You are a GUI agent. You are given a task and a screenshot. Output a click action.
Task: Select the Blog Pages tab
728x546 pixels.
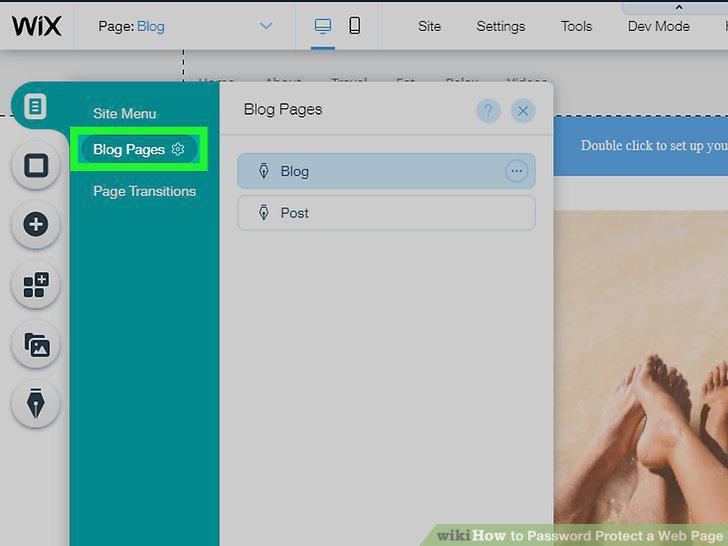tap(139, 149)
